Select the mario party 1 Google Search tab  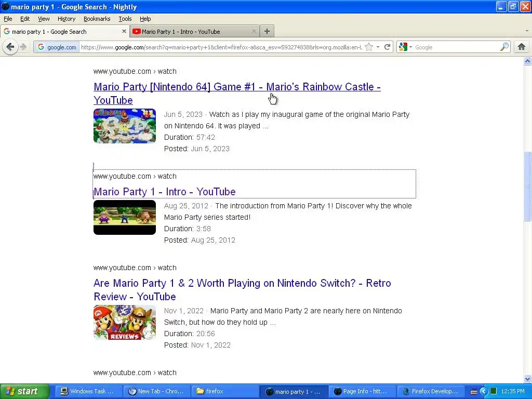pyautogui.click(x=64, y=31)
